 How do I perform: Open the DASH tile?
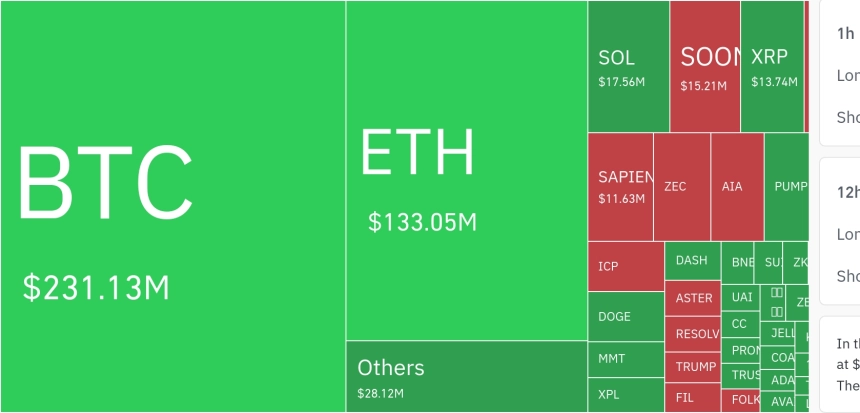click(x=692, y=261)
